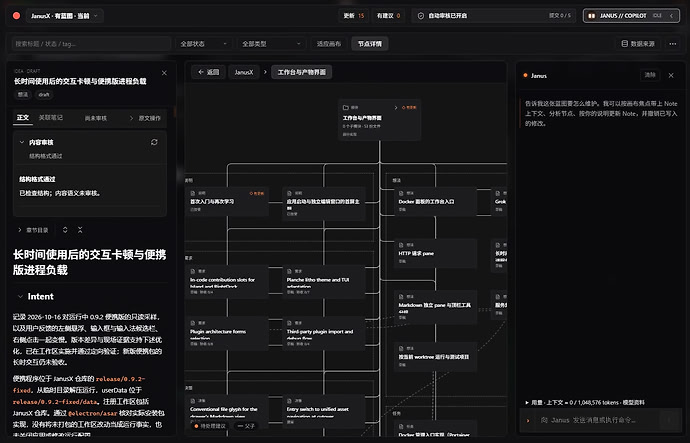
Task: Click the 适应画布 button
Action: point(329,44)
